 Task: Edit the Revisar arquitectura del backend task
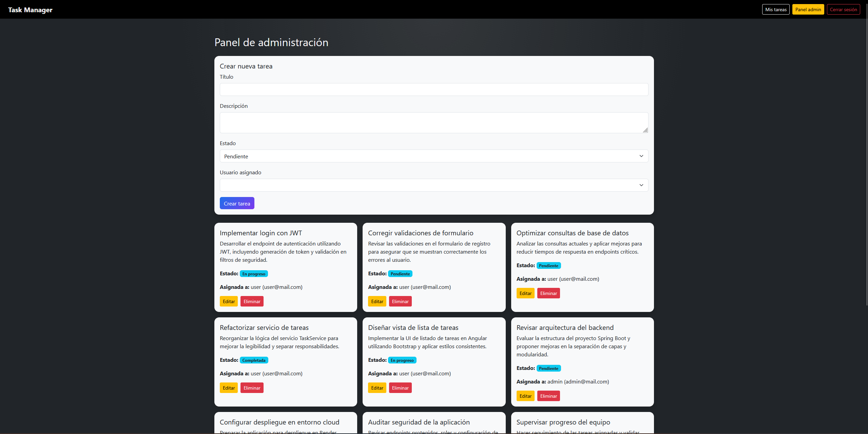pos(525,396)
